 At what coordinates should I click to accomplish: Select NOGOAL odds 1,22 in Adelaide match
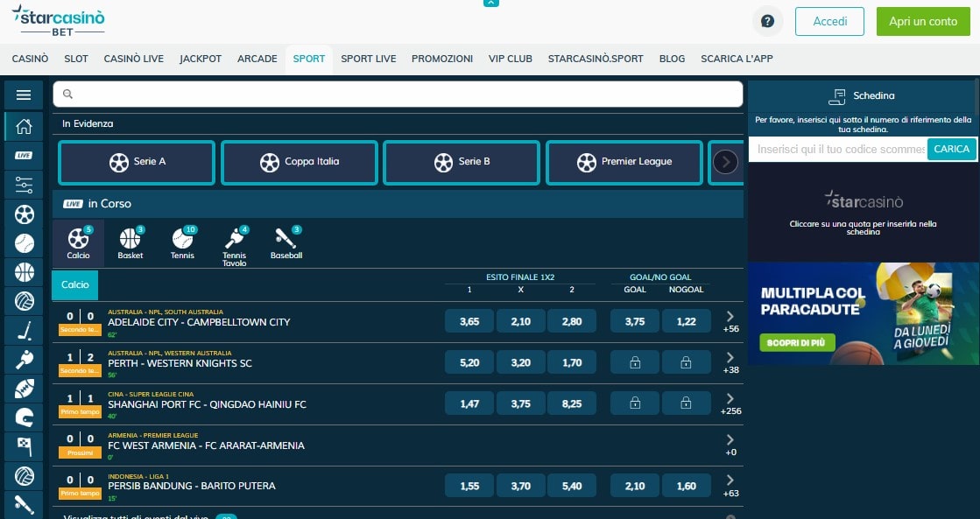(686, 322)
